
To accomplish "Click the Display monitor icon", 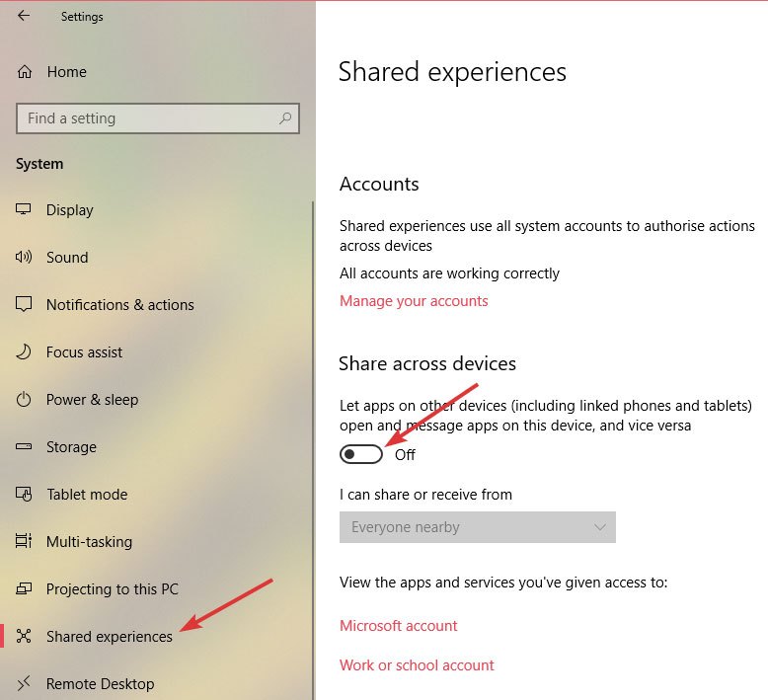I will [24, 209].
